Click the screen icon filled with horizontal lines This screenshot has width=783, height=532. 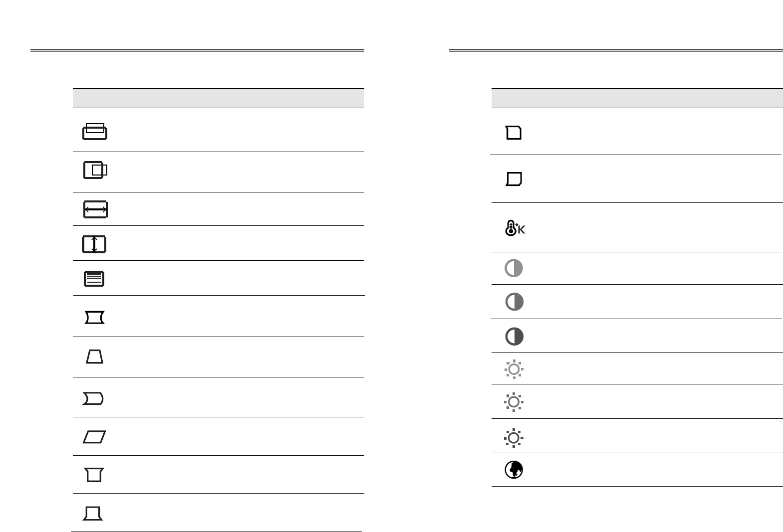coord(94,278)
